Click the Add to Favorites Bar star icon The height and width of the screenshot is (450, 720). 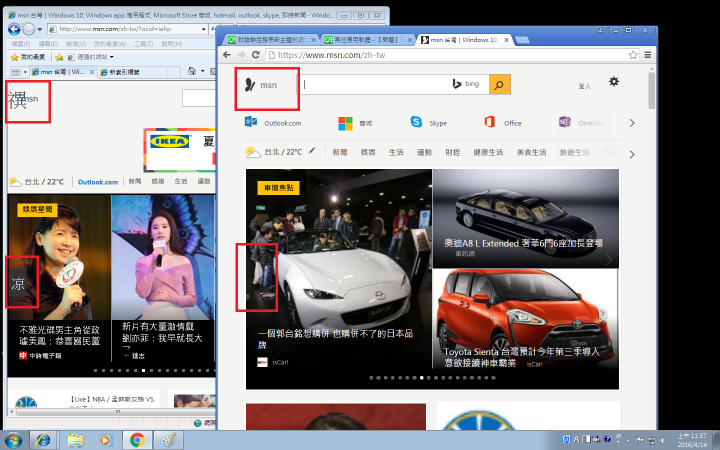[59, 57]
